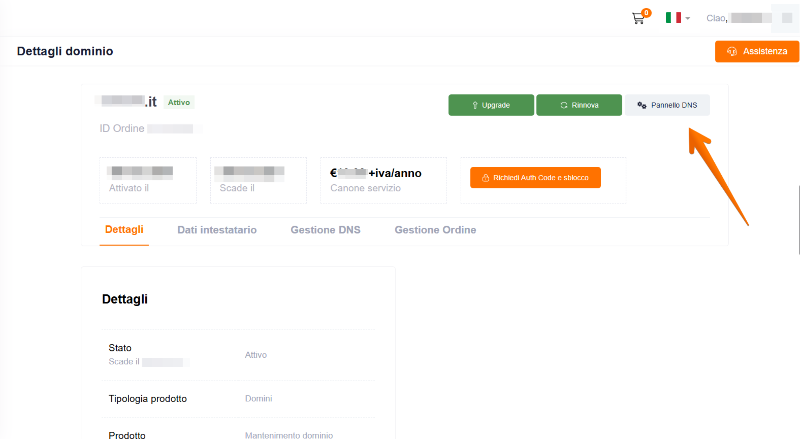Click the gears icon on Pannello DNS
This screenshot has height=439, width=800.
[x=643, y=105]
